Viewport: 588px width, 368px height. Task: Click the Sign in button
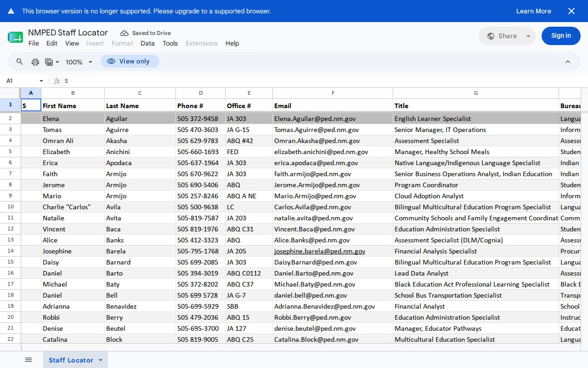pyautogui.click(x=561, y=36)
